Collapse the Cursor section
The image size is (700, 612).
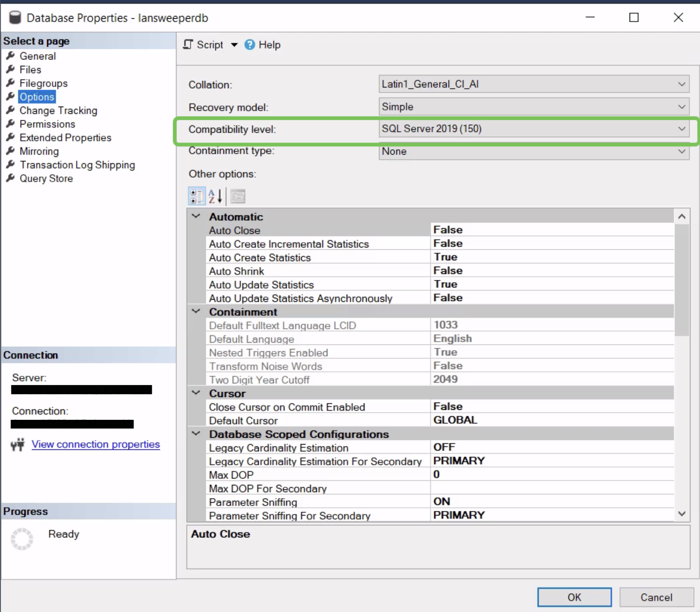pos(196,393)
